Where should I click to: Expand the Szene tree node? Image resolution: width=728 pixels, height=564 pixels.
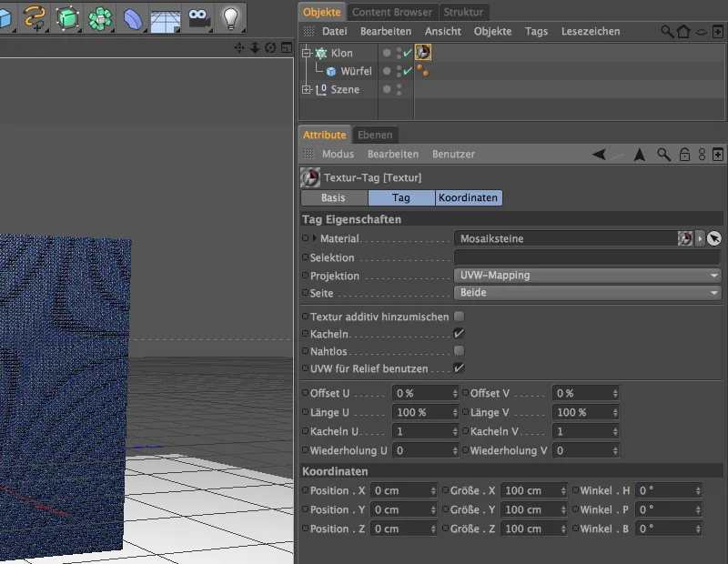[x=306, y=89]
